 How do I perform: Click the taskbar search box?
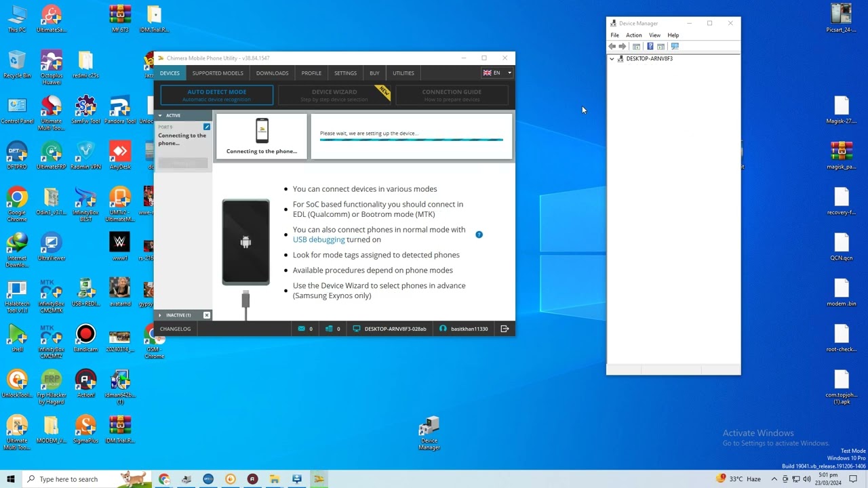pos(87,479)
